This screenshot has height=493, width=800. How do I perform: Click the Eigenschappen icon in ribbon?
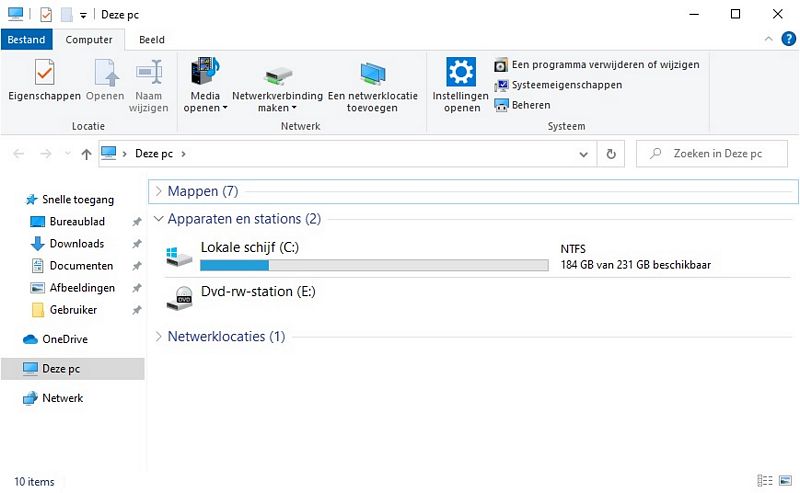point(44,74)
